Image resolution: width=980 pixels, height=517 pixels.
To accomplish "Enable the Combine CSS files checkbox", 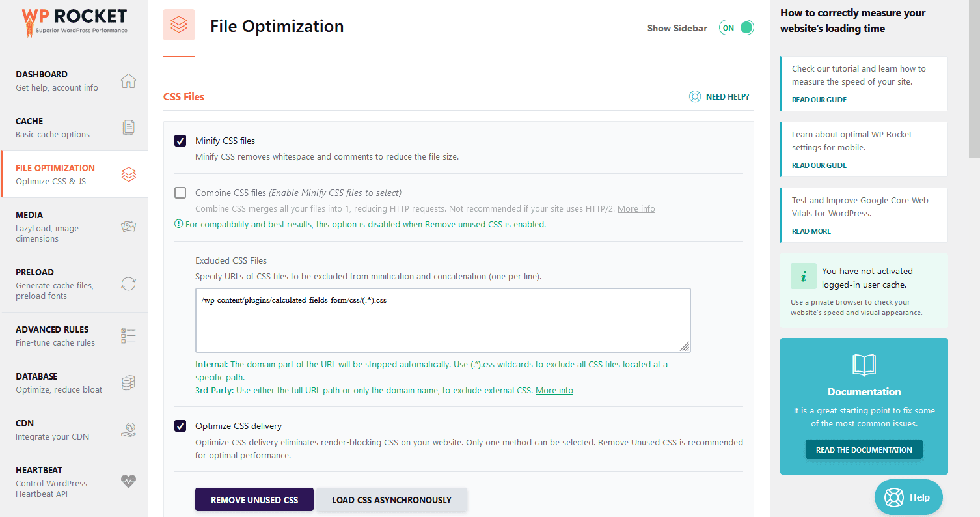I will (x=180, y=193).
